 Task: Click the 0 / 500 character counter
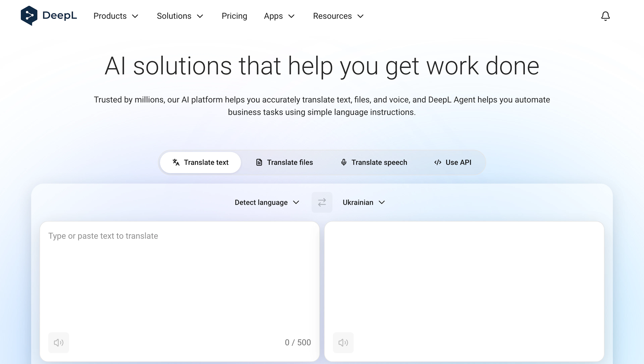pyautogui.click(x=298, y=343)
